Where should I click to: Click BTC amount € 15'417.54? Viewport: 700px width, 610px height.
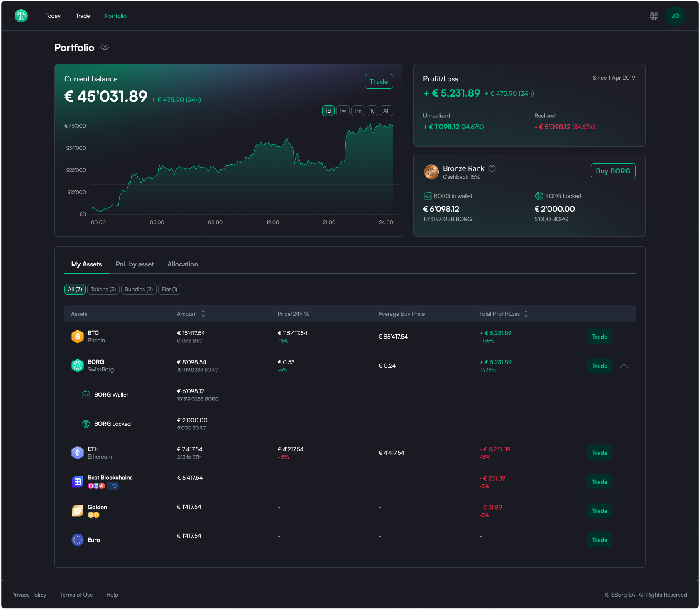click(x=191, y=333)
